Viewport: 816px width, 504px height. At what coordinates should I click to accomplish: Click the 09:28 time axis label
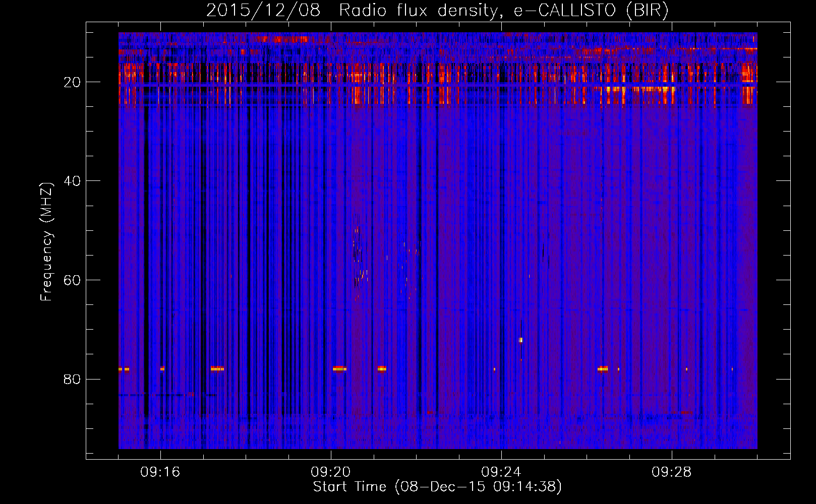[x=672, y=472]
